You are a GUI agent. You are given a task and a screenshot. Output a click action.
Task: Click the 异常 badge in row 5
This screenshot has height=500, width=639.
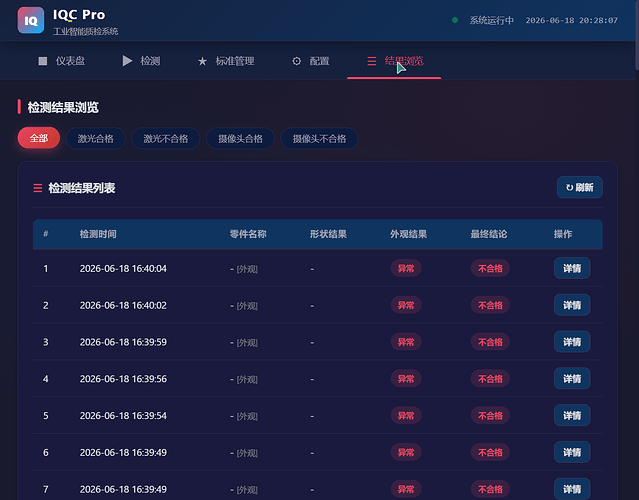click(x=406, y=415)
